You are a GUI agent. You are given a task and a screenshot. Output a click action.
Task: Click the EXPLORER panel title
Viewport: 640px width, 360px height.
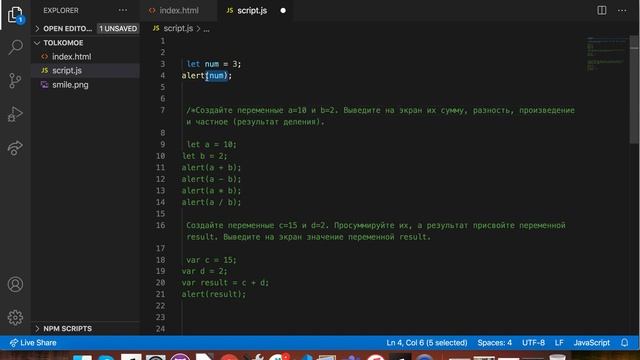coord(61,10)
